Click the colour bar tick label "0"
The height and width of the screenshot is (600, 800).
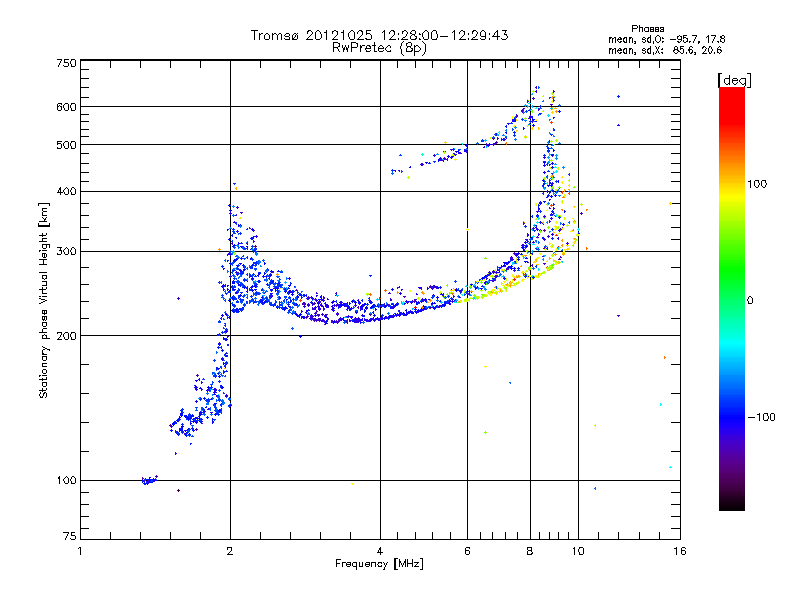pos(749,301)
